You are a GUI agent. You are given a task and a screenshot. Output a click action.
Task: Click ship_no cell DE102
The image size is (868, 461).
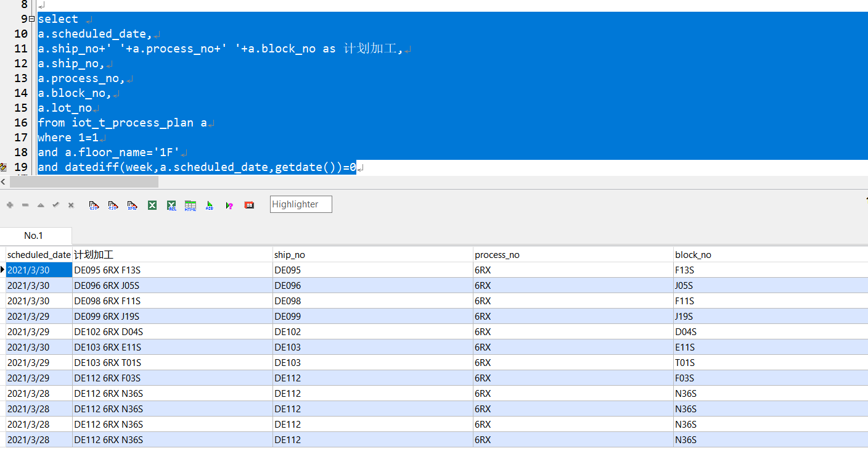pyautogui.click(x=373, y=331)
